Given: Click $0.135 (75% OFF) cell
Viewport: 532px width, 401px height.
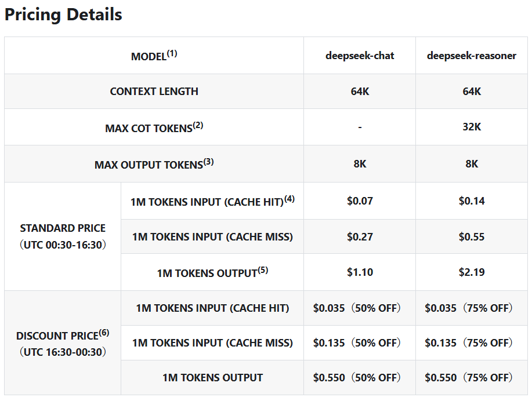Looking at the screenshot, I should 472,342.
